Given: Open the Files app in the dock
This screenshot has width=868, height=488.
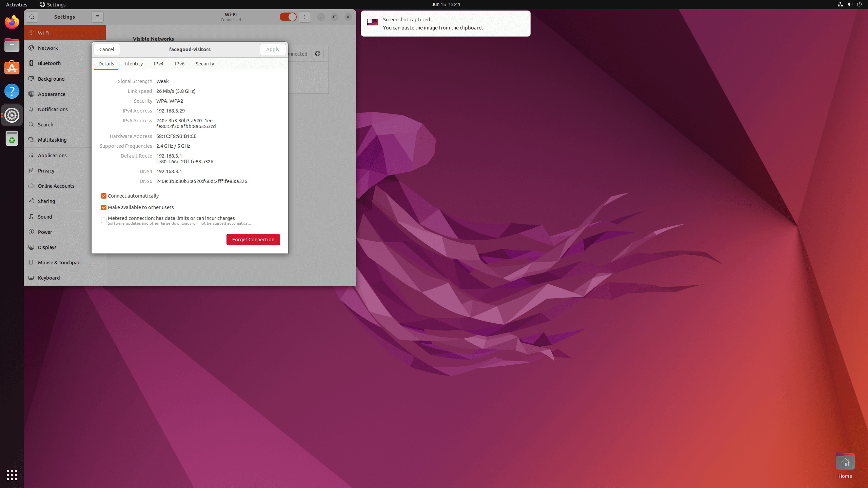Looking at the screenshot, I should click(12, 45).
